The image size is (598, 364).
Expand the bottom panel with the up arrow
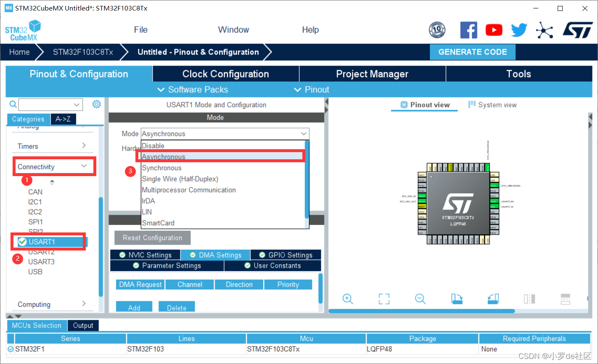(11, 316)
